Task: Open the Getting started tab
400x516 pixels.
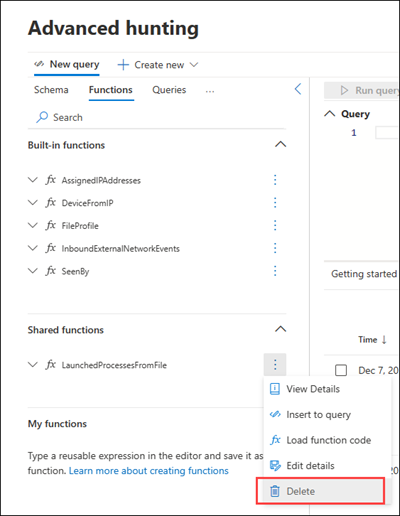Action: tap(364, 274)
